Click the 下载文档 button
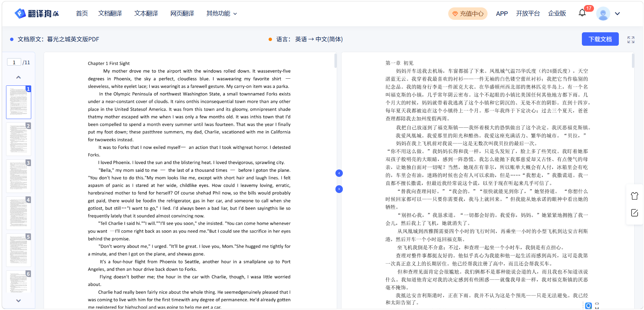This screenshot has height=310, width=644. point(600,39)
